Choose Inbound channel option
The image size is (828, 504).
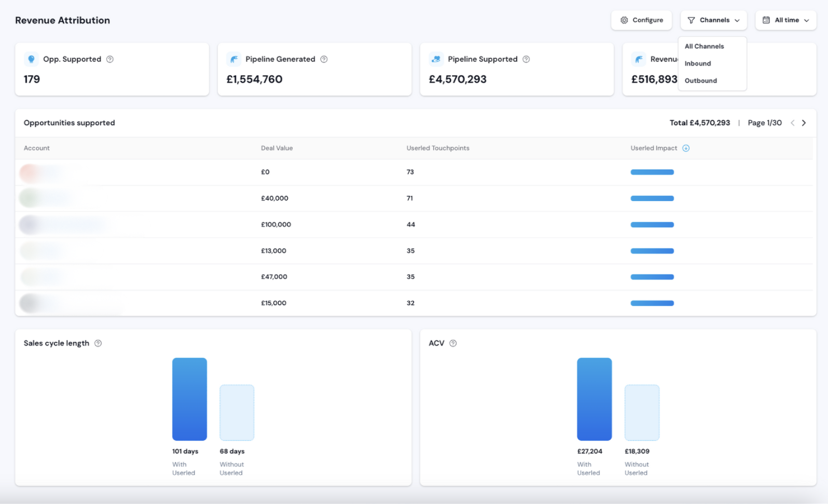tap(698, 63)
